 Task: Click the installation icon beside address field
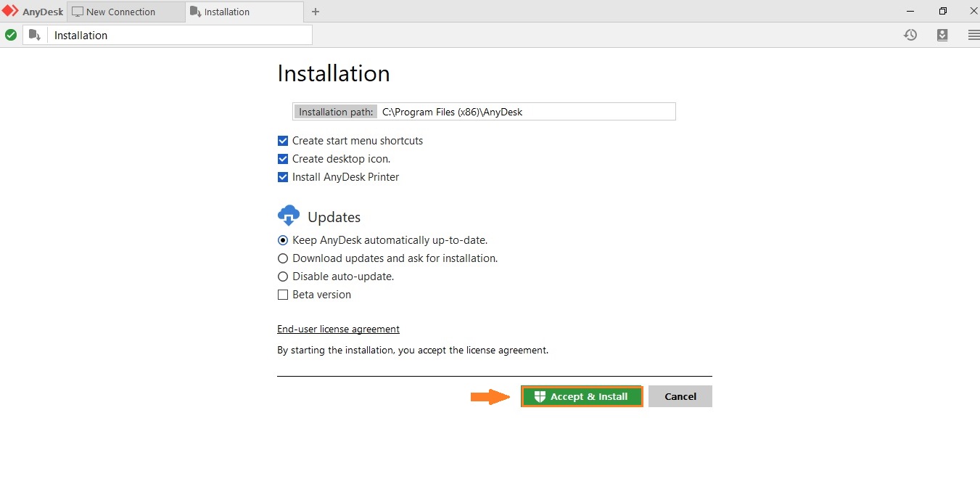[x=35, y=35]
